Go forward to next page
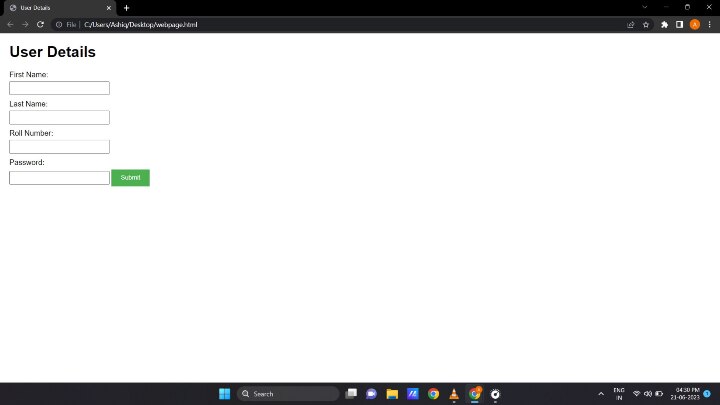The image size is (720, 405). click(x=25, y=25)
